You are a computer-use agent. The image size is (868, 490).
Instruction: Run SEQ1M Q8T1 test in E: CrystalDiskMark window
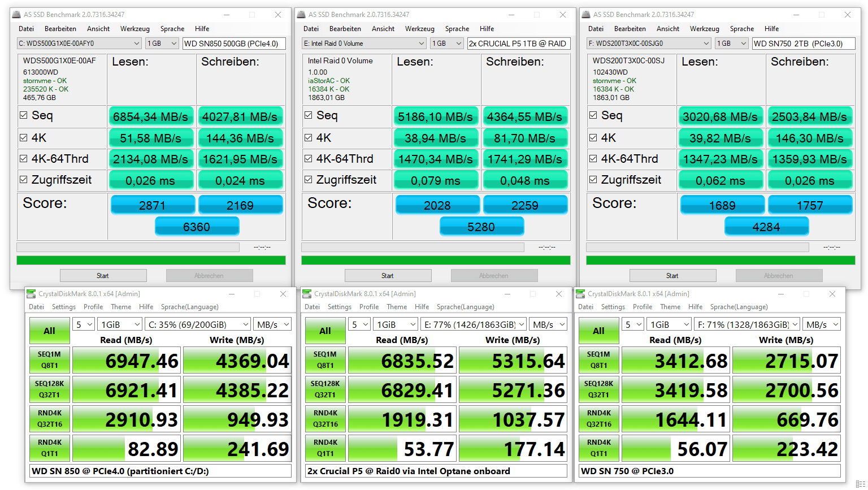pos(325,360)
